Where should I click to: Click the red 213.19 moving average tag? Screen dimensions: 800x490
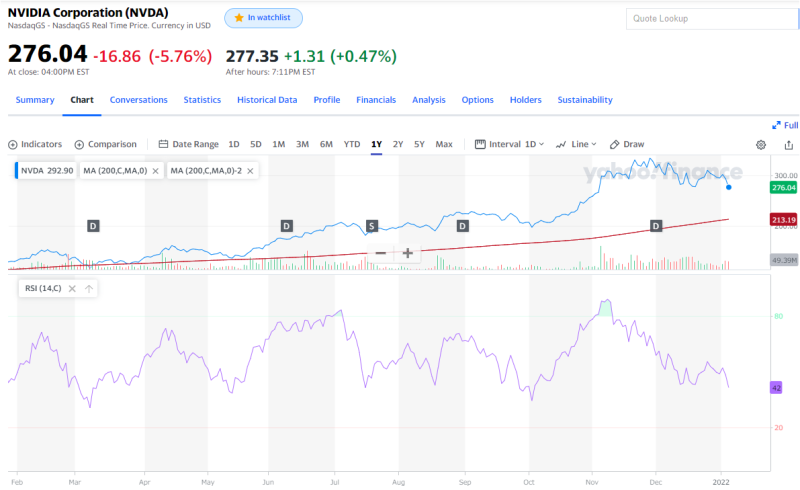[784, 220]
